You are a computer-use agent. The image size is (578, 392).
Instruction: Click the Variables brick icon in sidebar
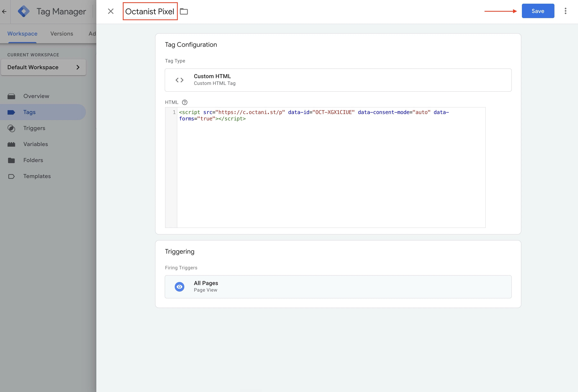(11, 144)
